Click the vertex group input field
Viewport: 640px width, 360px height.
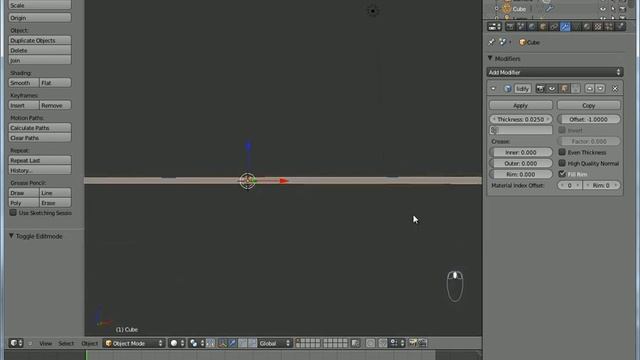[520, 130]
